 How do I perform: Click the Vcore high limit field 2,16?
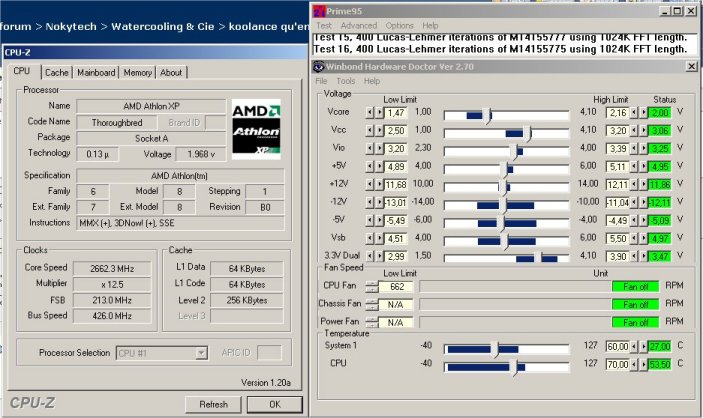click(618, 113)
